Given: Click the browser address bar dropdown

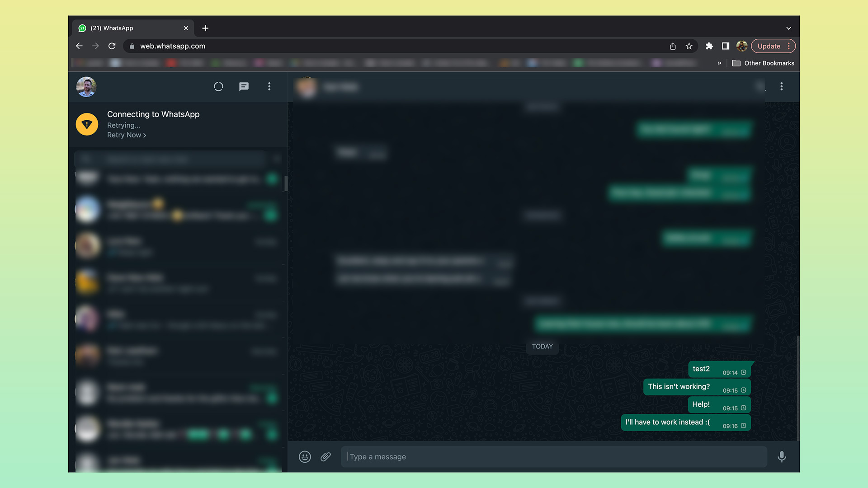Looking at the screenshot, I should [x=788, y=28].
